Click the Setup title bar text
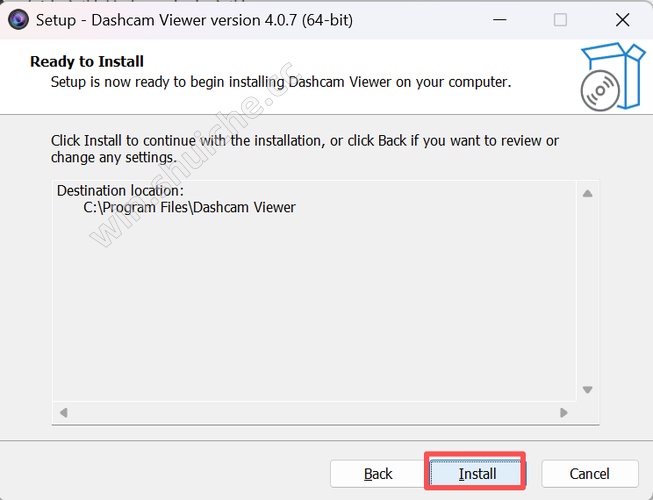 click(194, 20)
